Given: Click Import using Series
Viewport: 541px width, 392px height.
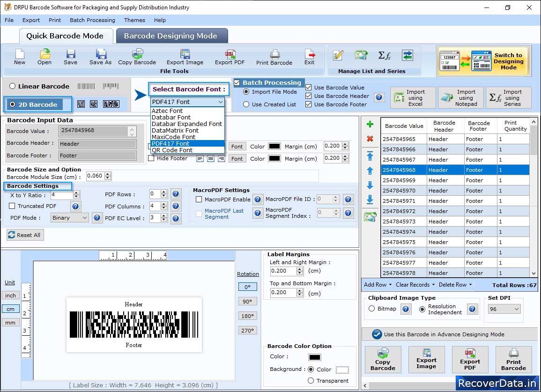Looking at the screenshot, I should (x=509, y=98).
